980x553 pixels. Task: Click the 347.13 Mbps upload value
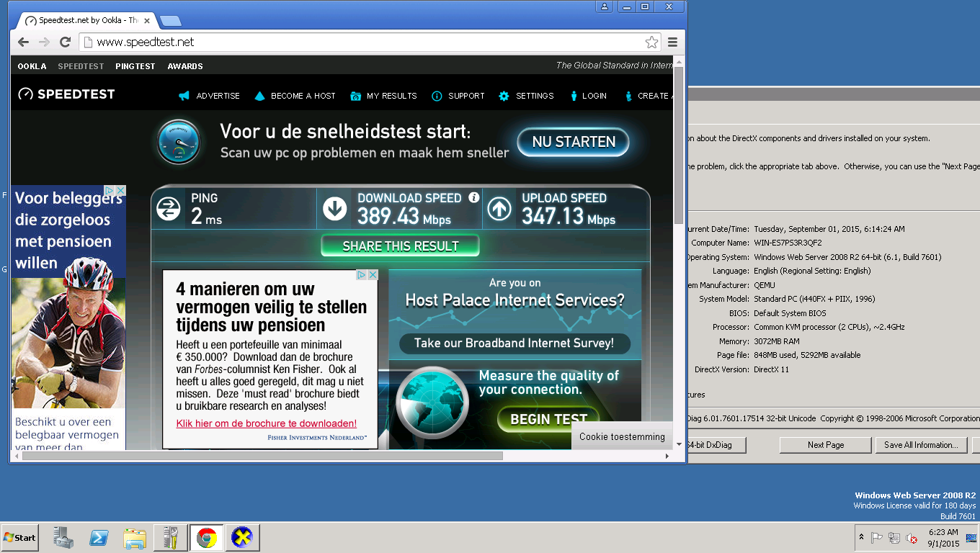point(569,216)
